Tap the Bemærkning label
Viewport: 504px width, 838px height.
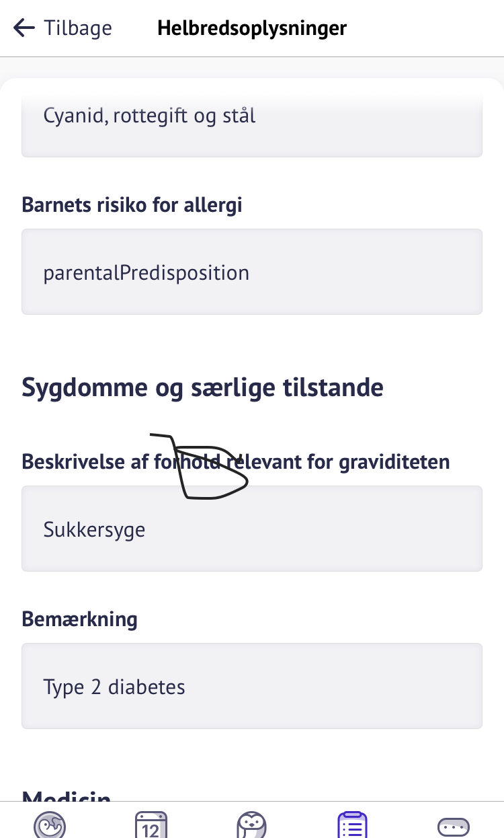(79, 619)
